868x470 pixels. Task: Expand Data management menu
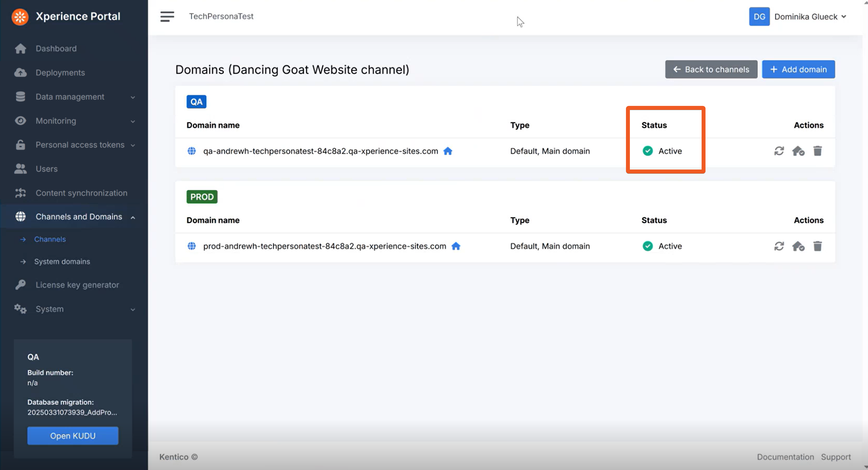(x=70, y=97)
